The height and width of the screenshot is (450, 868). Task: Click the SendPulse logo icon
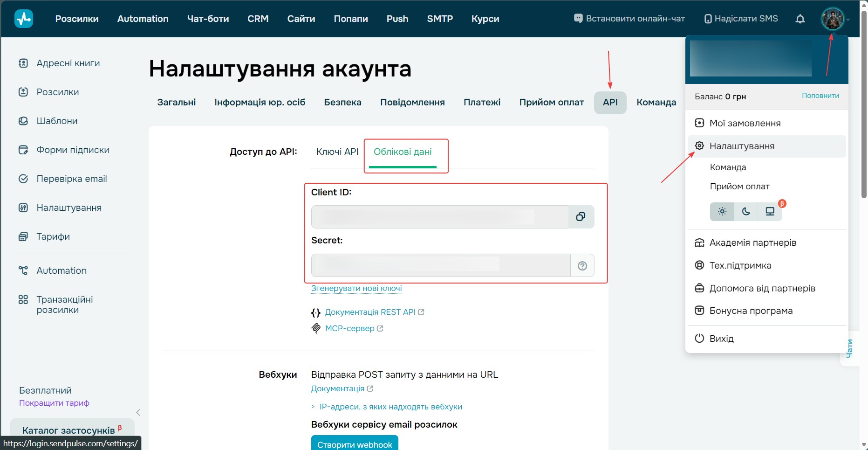pos(24,19)
